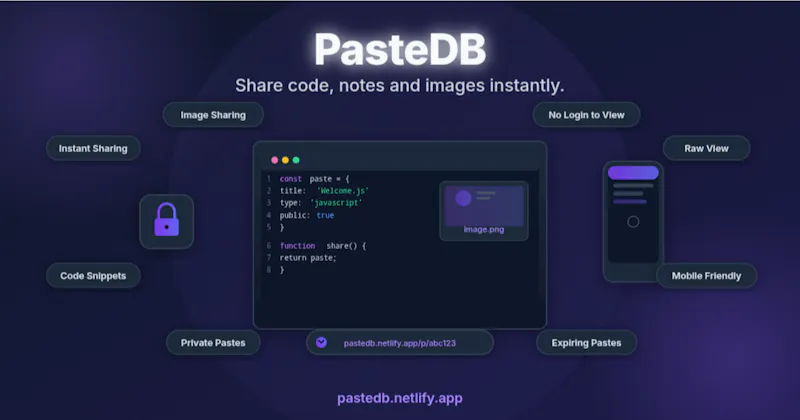Click the green window dot
Viewport: 800px width, 420px height.
(296, 160)
